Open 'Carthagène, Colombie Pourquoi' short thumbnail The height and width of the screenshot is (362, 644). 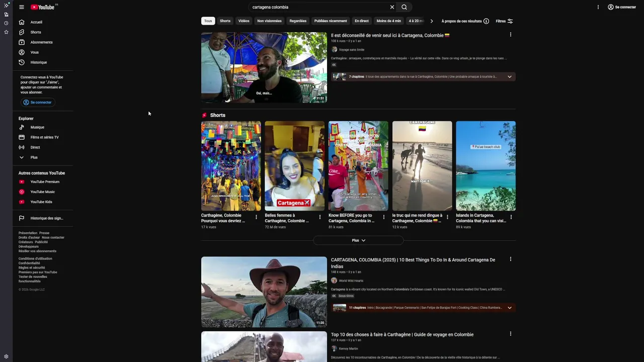point(231,166)
